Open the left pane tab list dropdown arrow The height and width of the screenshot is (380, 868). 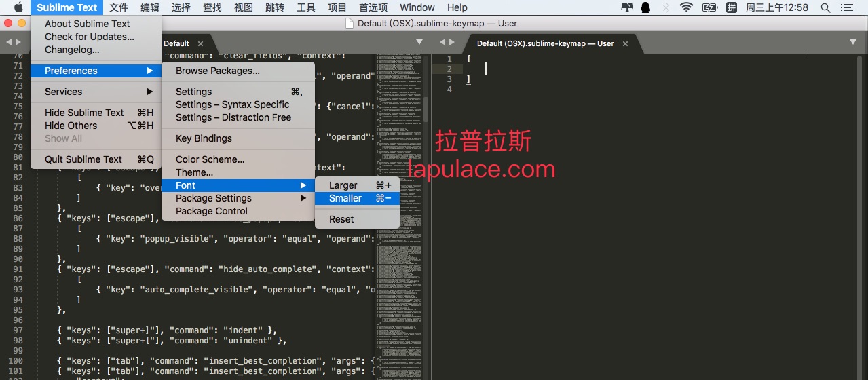pyautogui.click(x=420, y=43)
